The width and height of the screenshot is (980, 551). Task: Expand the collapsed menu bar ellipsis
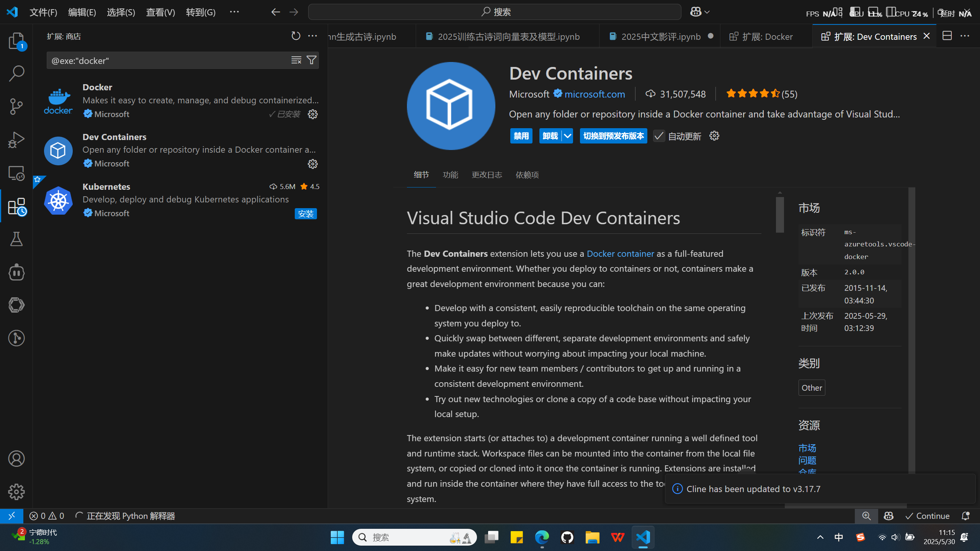click(x=234, y=12)
